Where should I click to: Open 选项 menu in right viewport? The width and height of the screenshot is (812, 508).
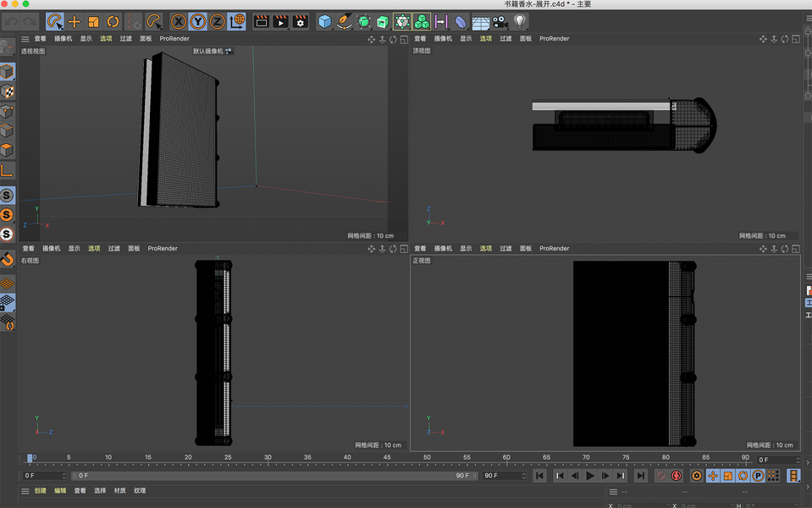94,249
